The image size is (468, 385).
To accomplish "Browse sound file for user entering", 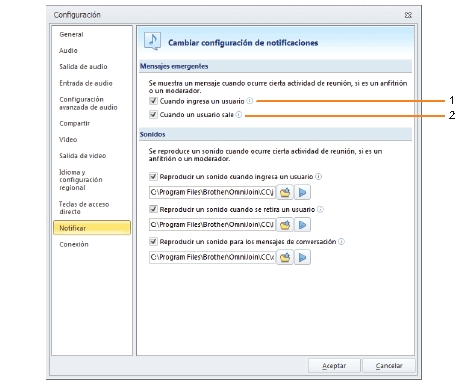I will click(285, 192).
